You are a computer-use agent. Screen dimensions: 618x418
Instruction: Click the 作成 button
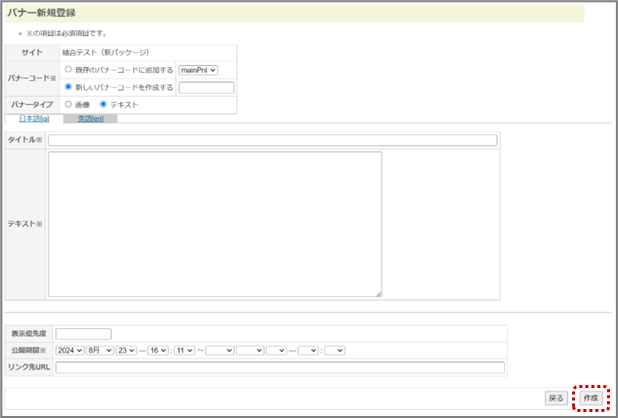pos(590,398)
